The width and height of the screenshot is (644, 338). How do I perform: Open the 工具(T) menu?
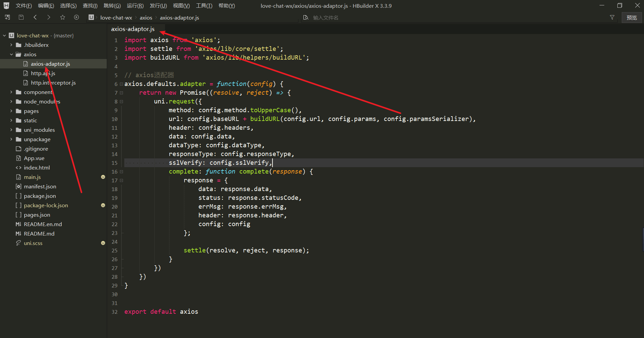click(x=204, y=6)
